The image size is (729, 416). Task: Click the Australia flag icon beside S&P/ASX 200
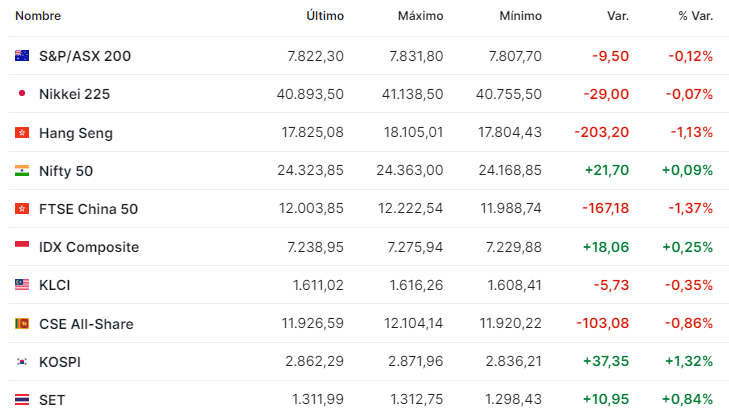tap(22, 56)
